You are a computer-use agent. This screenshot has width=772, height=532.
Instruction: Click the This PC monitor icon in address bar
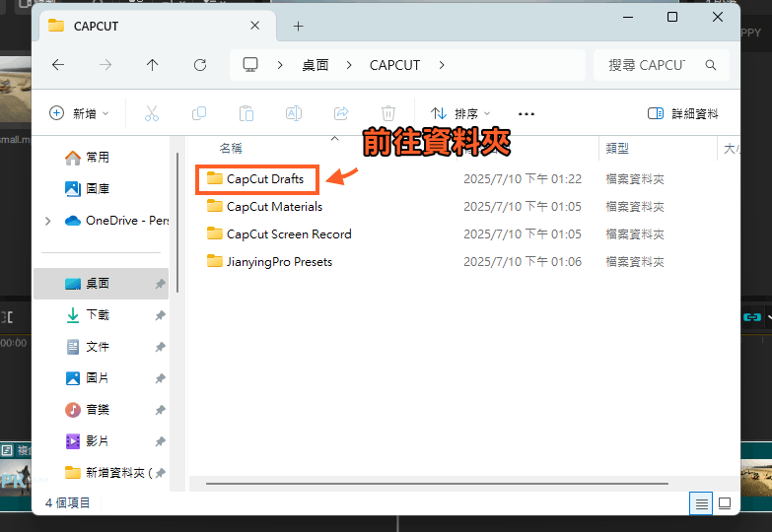(250, 64)
